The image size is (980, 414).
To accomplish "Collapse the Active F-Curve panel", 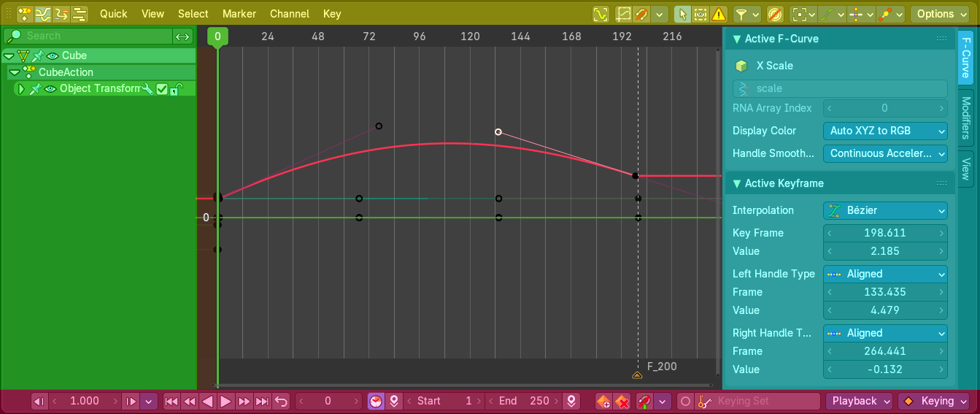I will [x=737, y=39].
